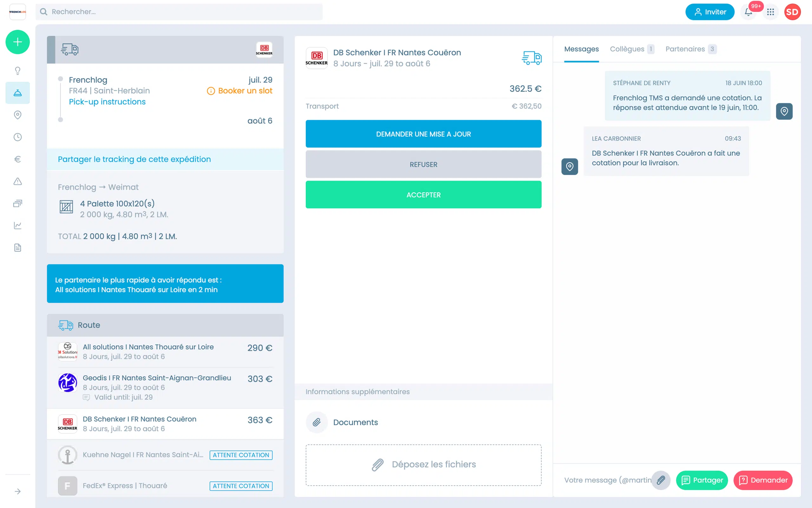
Task: Click the truck icon in shipment header
Action: pos(69,50)
